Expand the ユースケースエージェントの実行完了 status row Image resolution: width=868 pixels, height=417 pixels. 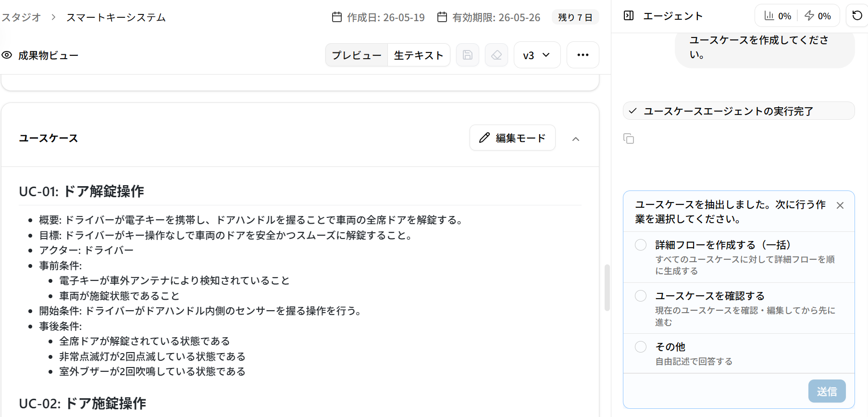(x=739, y=111)
